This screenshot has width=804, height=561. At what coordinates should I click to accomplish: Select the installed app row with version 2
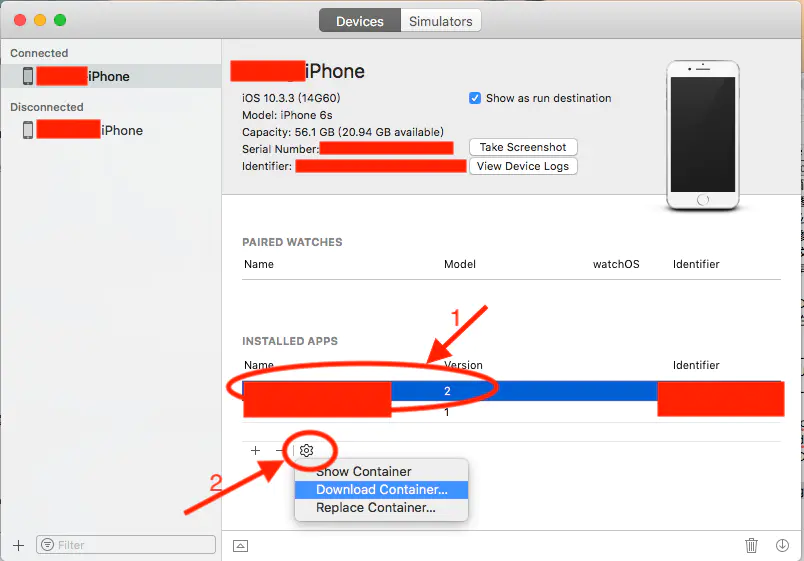click(x=513, y=391)
